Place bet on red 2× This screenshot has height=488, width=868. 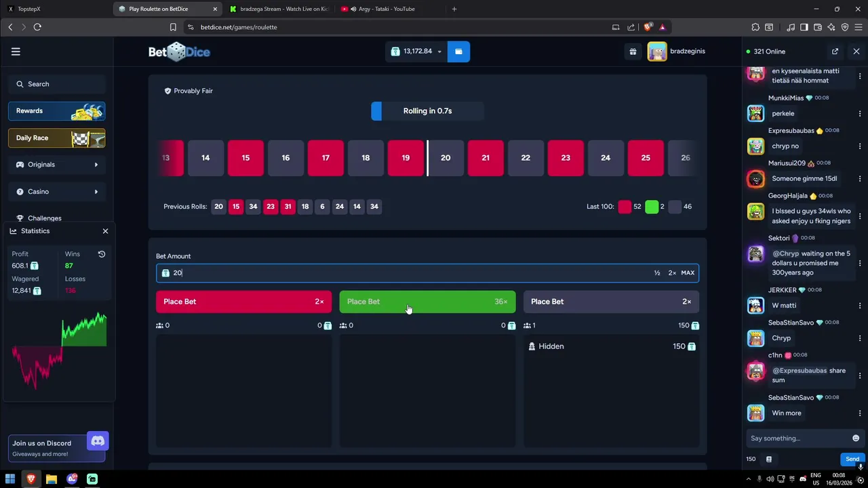tap(243, 302)
